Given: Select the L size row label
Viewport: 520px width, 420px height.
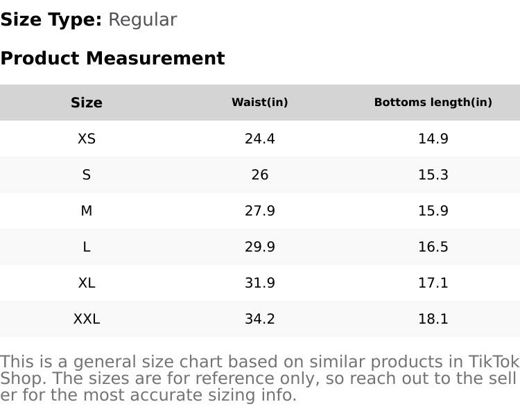Looking at the screenshot, I should pos(87,247).
